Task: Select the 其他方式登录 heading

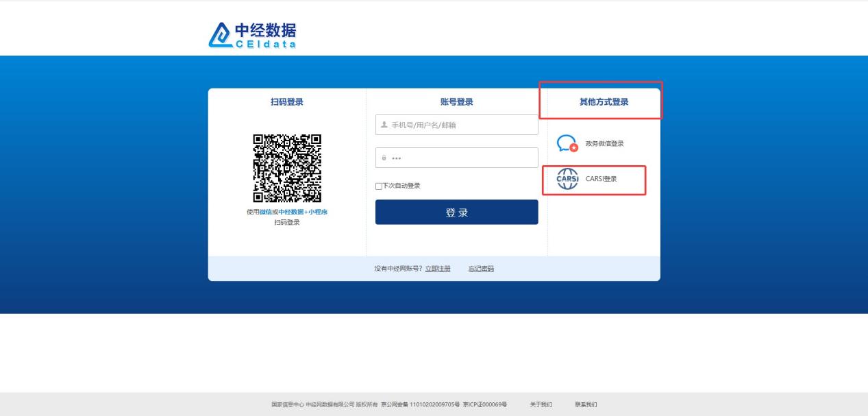Action: click(604, 102)
